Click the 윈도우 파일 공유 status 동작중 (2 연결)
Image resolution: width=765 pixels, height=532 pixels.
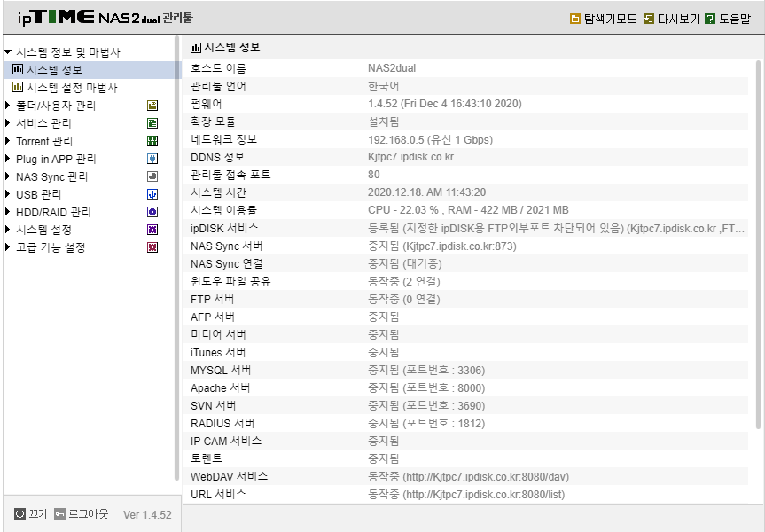click(404, 282)
